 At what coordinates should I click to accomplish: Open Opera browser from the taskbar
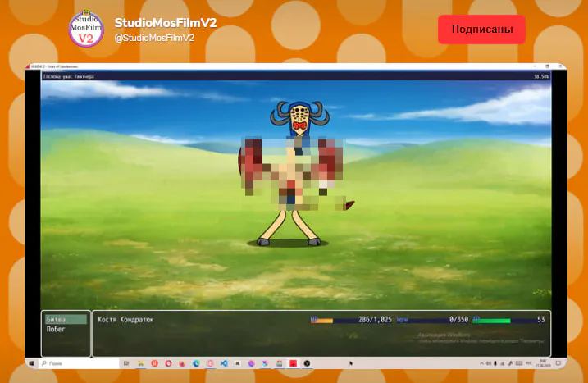click(x=168, y=363)
